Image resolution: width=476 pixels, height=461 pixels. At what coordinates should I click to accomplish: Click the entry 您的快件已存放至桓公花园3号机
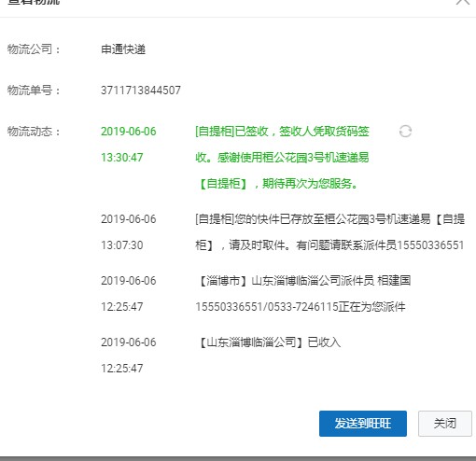[x=330, y=219]
